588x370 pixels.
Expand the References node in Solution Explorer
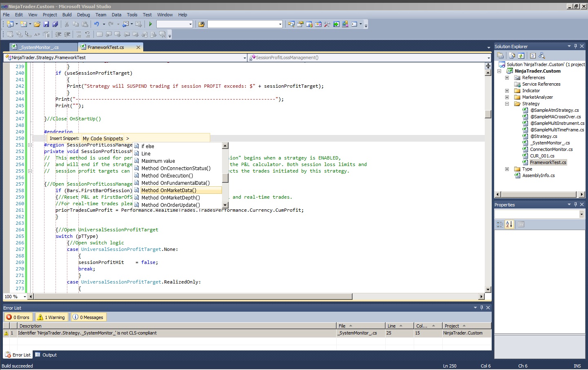507,78
